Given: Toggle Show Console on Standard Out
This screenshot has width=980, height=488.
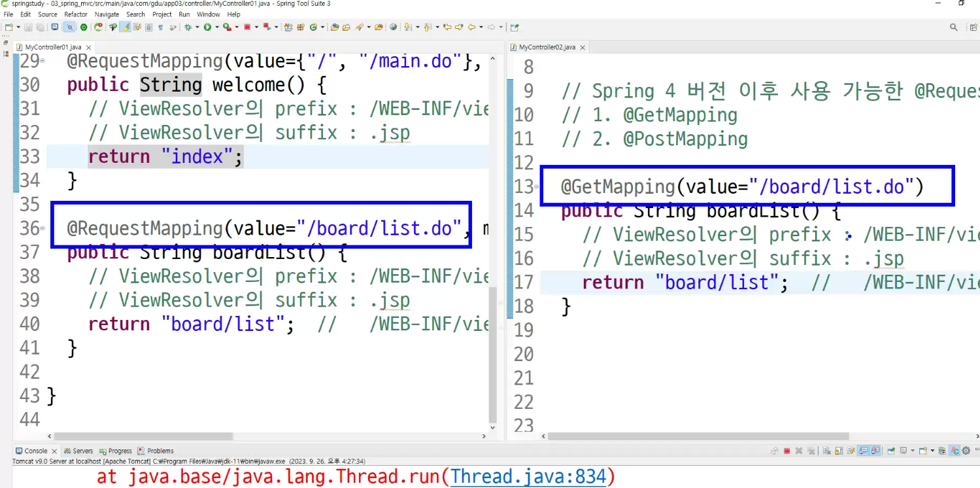Looking at the screenshot, I should point(864,451).
